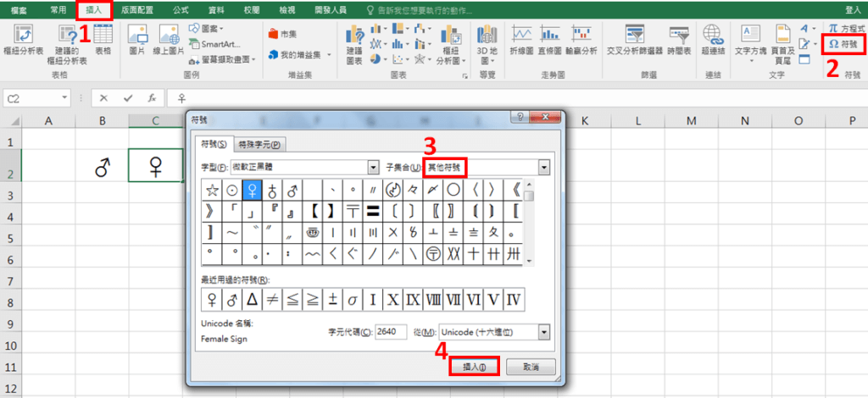This screenshot has height=398, width=868.
Task: Click the 取消 (Cancel) button
Action: pos(531,367)
